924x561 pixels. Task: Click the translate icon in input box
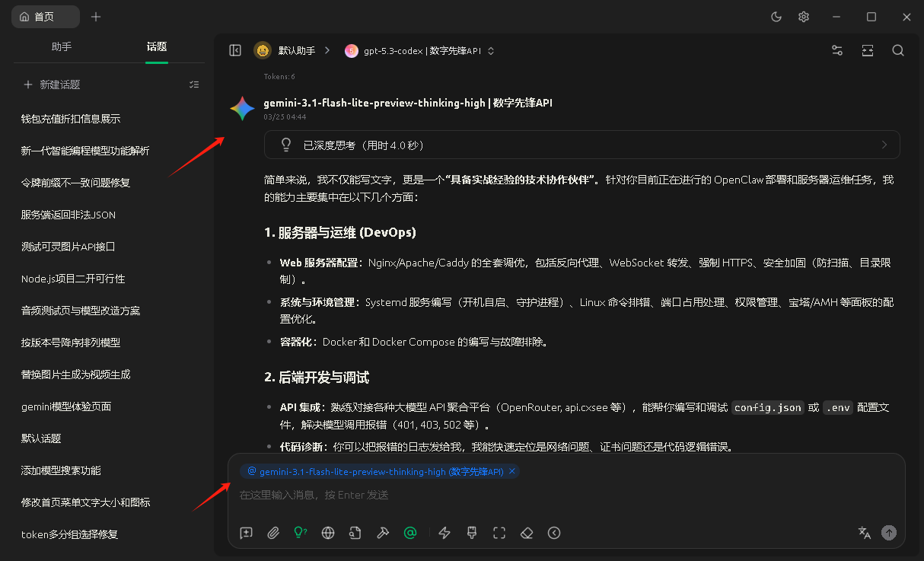pos(864,533)
